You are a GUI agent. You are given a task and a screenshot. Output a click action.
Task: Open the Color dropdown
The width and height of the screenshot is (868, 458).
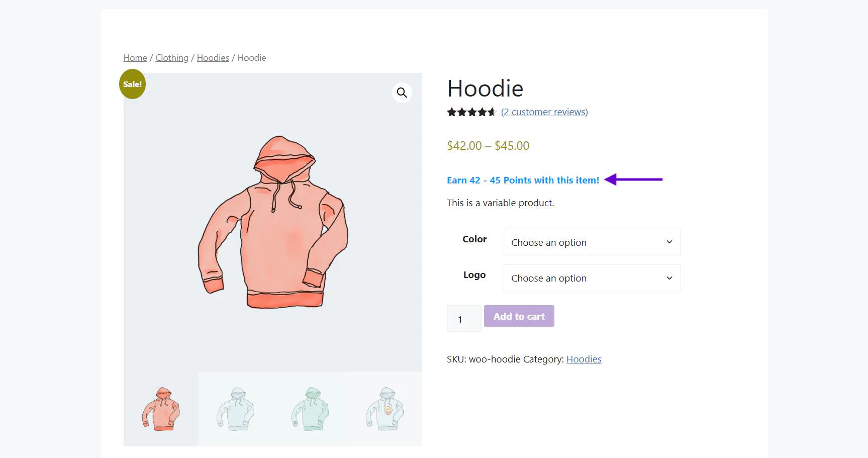click(x=592, y=242)
